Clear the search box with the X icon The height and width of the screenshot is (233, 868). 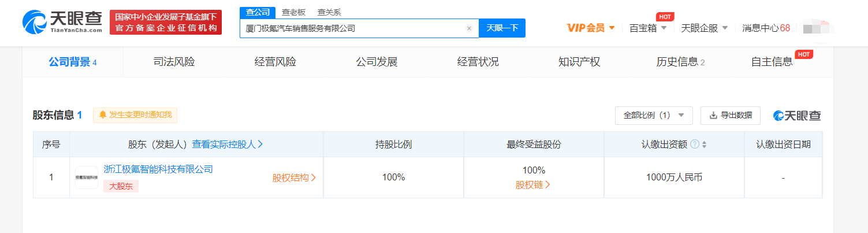(469, 28)
